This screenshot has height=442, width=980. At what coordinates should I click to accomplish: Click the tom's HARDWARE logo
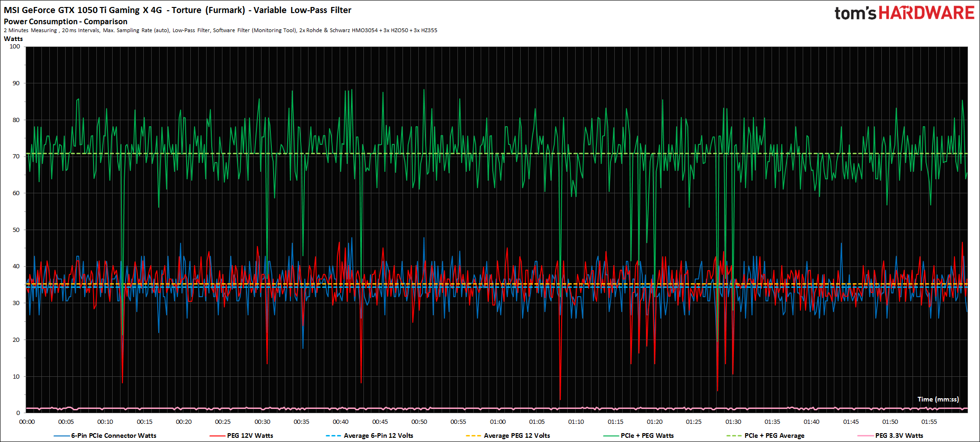pyautogui.click(x=904, y=13)
